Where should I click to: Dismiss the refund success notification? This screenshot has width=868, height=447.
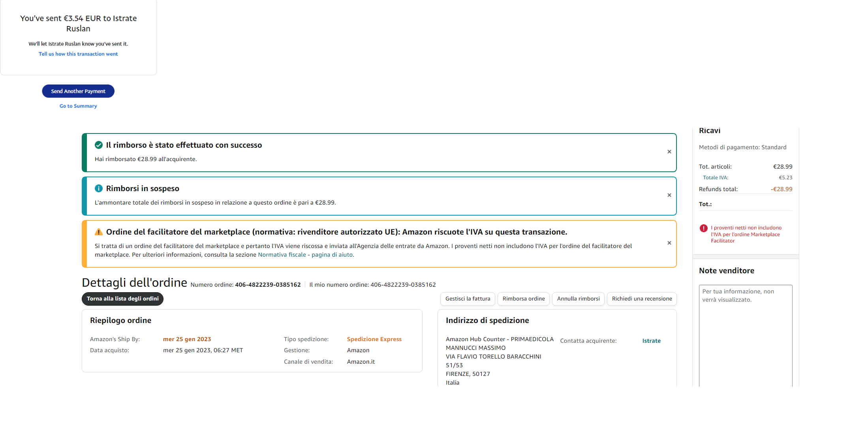click(669, 152)
